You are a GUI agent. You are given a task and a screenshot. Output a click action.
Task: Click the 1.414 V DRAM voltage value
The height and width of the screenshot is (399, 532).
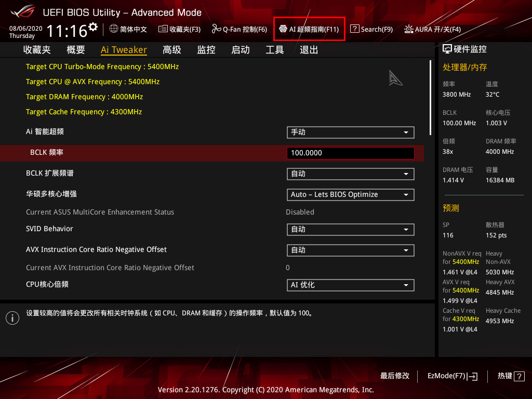[453, 180]
